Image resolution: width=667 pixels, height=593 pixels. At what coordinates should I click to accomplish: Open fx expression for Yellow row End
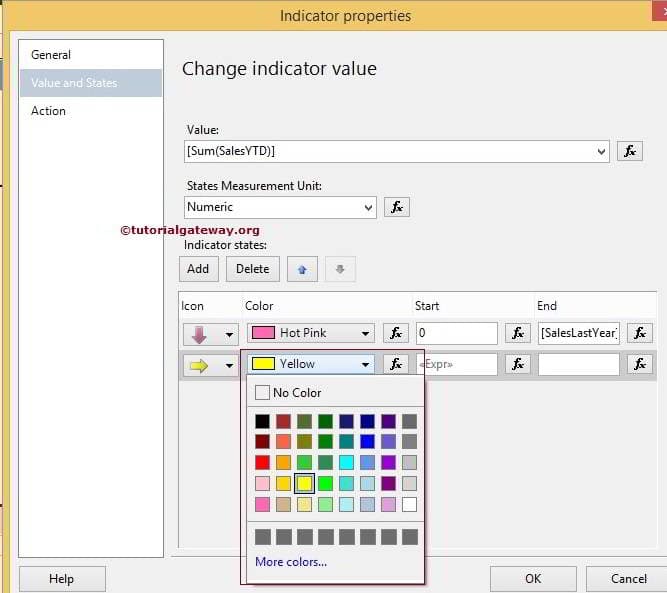[640, 364]
